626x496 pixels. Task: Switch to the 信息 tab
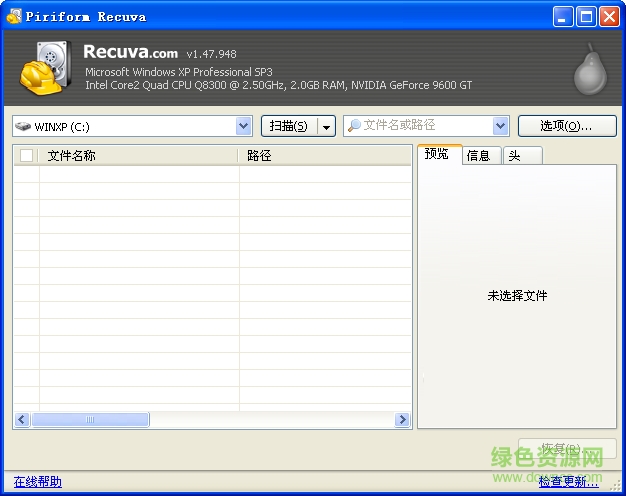click(479, 155)
